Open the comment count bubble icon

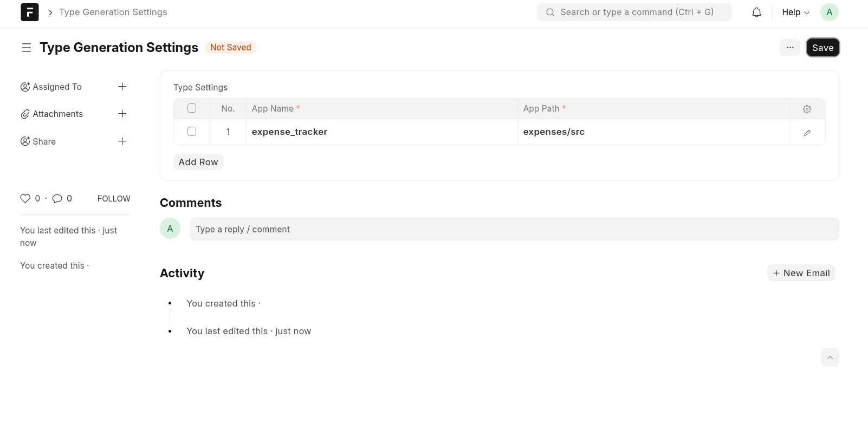coord(57,198)
